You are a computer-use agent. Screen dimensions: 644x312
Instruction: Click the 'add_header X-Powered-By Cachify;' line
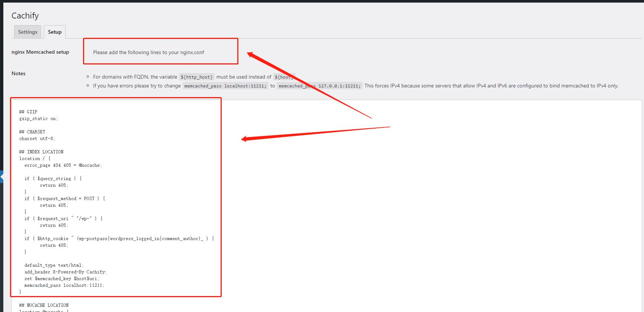point(66,272)
